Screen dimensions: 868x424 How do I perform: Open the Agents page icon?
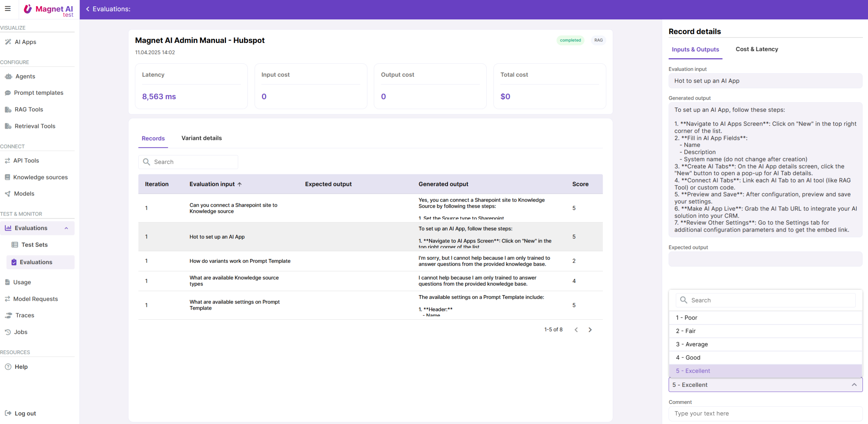[9, 76]
